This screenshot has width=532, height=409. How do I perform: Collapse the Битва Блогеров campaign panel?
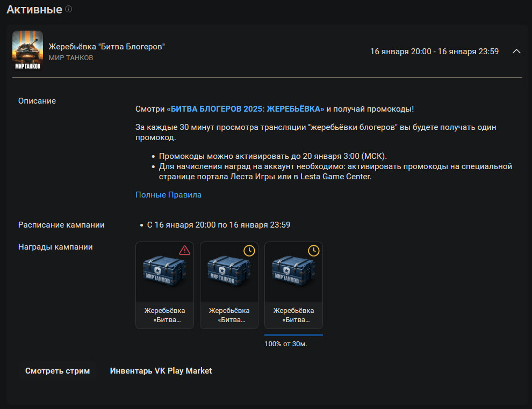516,52
